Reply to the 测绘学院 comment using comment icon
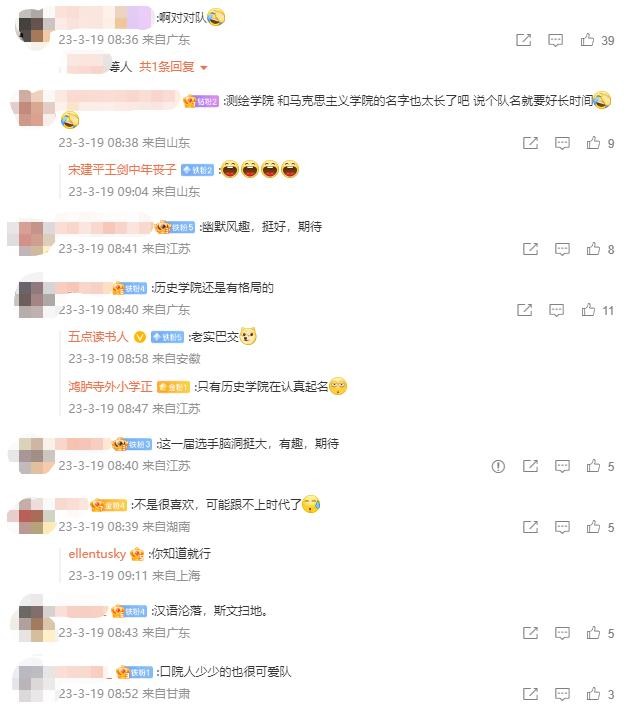Image resolution: width=633 pixels, height=714 pixels. click(562, 143)
